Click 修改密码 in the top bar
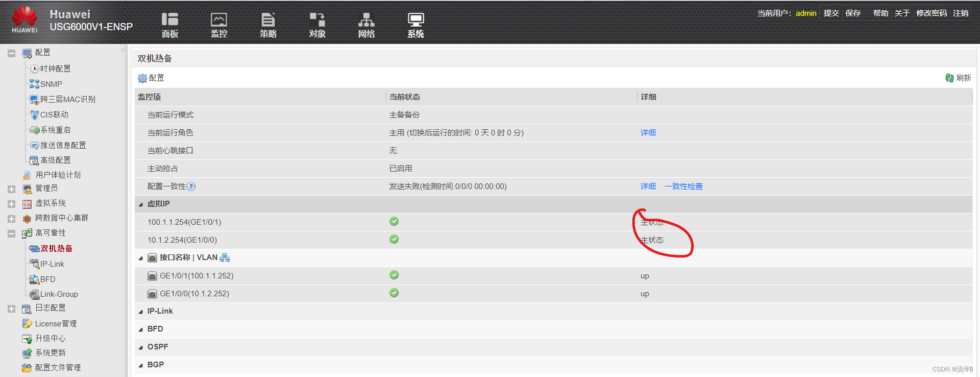The width and height of the screenshot is (980, 377). coord(932,13)
